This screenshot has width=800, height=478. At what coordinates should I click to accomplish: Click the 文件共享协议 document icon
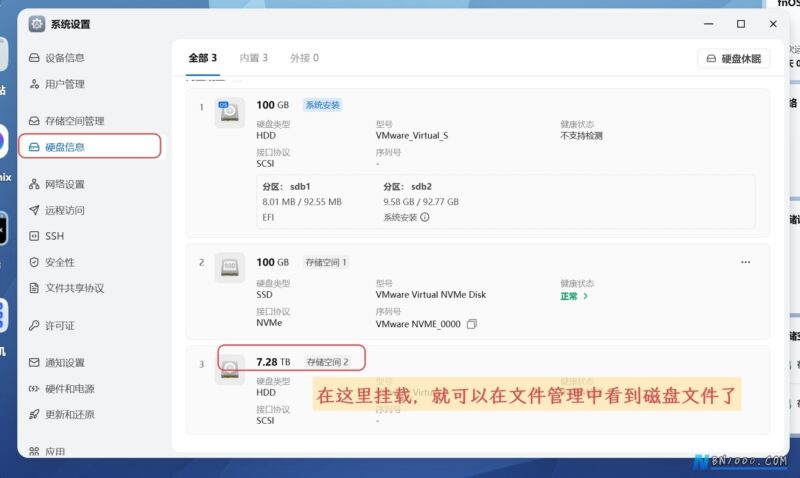pos(34,288)
